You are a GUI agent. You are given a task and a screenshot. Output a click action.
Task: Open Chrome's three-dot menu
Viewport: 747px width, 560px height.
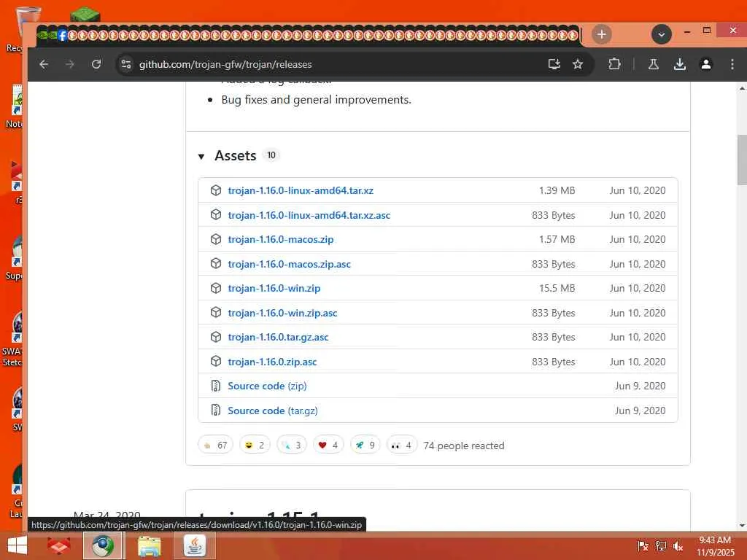coord(732,64)
